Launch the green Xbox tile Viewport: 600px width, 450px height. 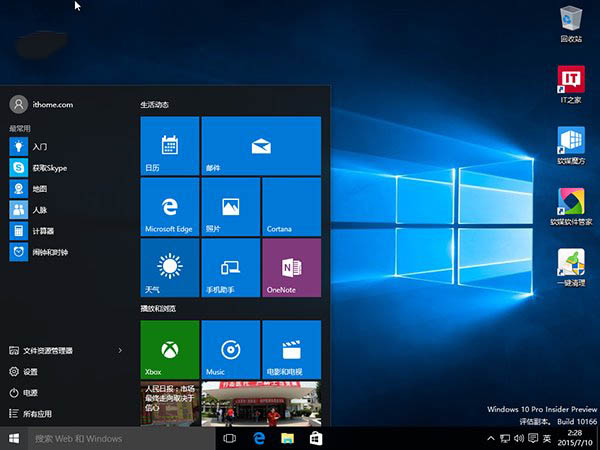pos(170,350)
